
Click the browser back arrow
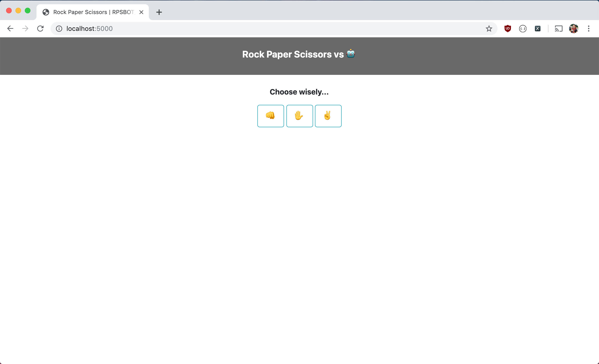click(10, 29)
